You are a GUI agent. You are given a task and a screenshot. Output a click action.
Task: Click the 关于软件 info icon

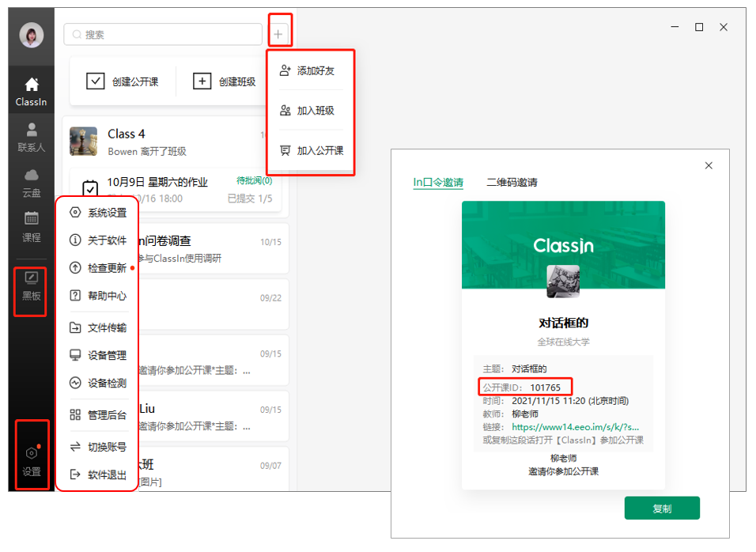(75, 240)
